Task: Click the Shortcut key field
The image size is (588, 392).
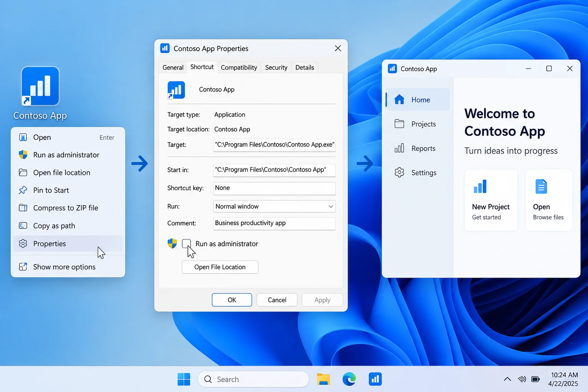Action: pos(274,188)
